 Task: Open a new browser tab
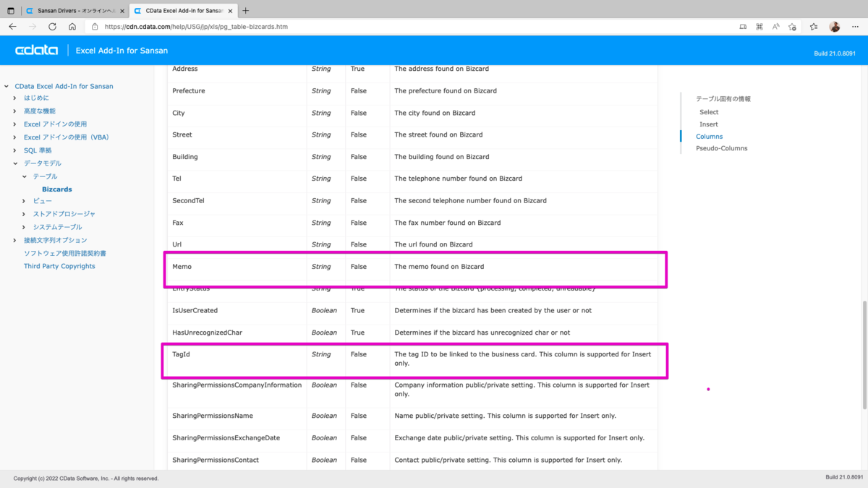246,11
